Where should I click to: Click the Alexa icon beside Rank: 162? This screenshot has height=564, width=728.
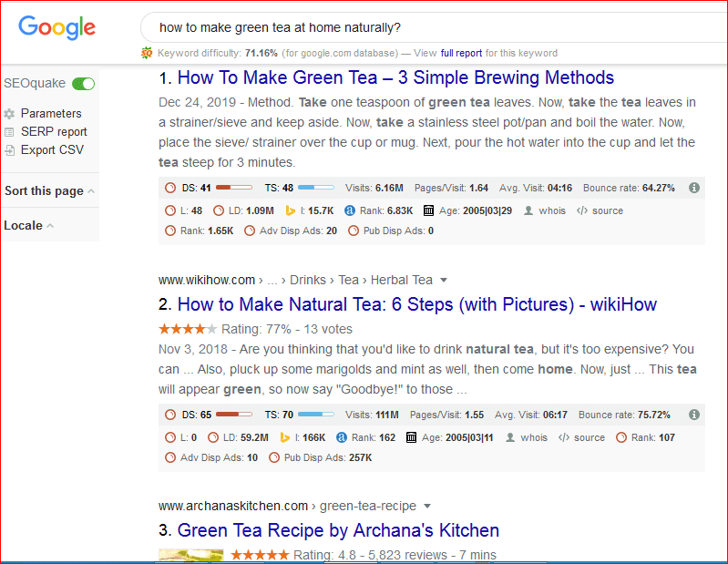pyautogui.click(x=342, y=437)
